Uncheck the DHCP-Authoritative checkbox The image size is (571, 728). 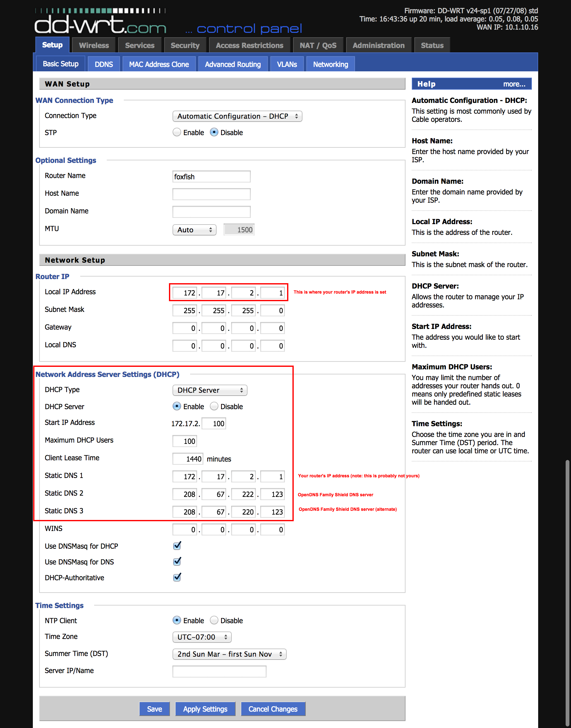pyautogui.click(x=177, y=577)
